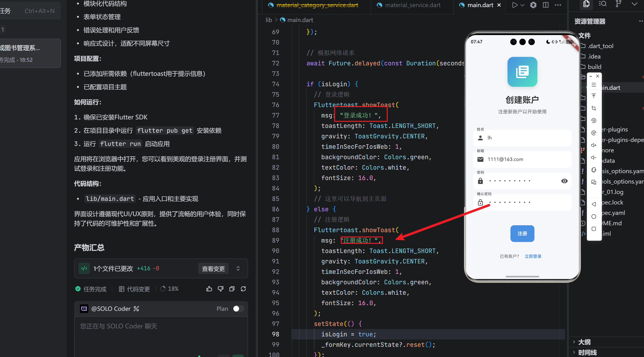Open the 查看变更 dropdown arrow
This screenshot has width=644, height=357.
pos(238,268)
